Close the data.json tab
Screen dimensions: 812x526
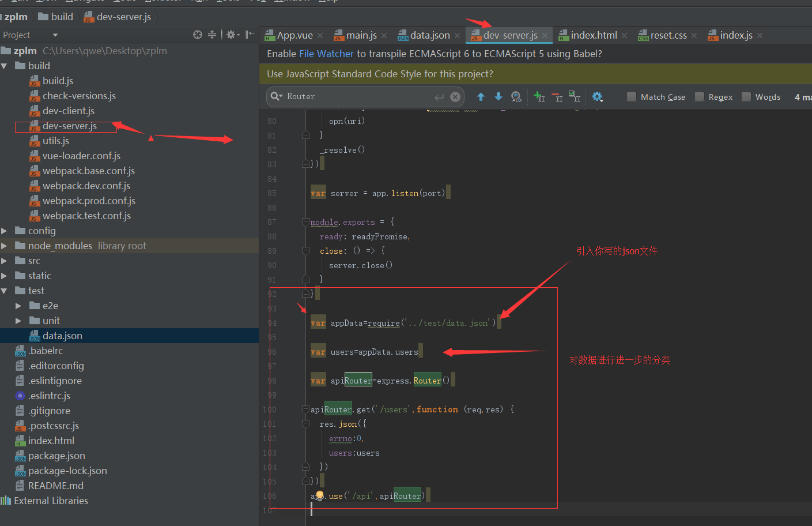[457, 36]
